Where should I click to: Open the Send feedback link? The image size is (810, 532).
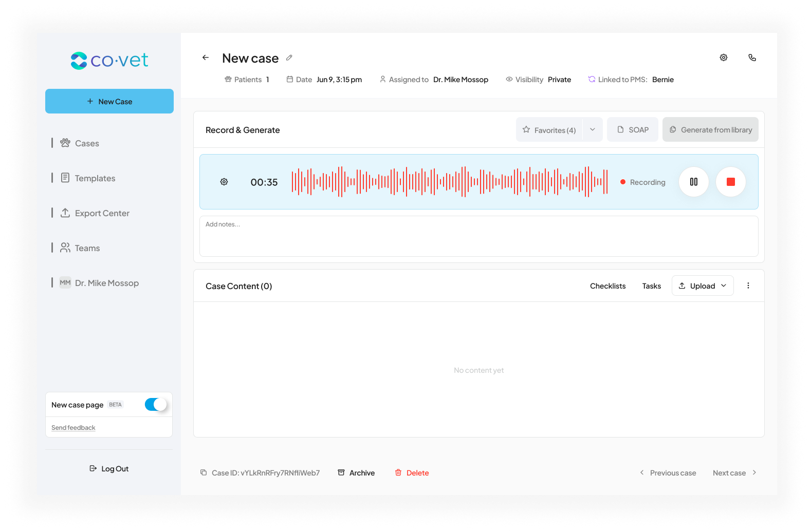[x=73, y=428]
